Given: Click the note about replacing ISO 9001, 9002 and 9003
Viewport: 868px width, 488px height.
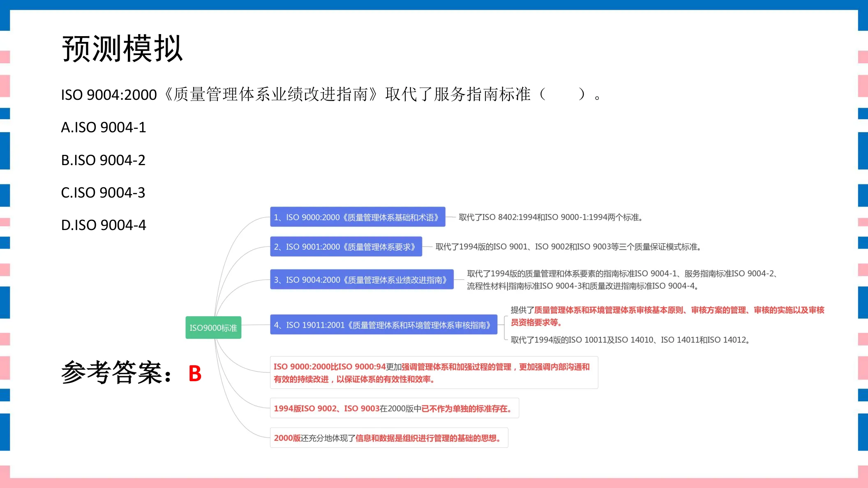Looking at the screenshot, I should [568, 247].
